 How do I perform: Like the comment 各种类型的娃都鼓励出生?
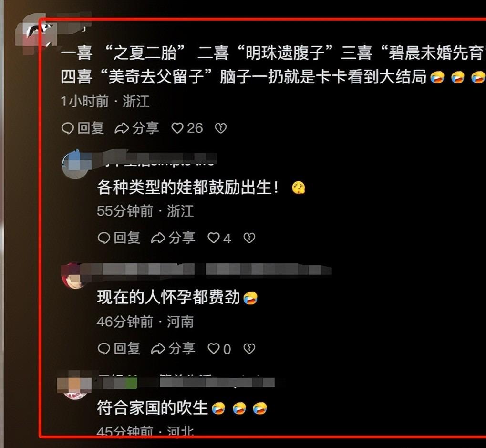point(219,238)
